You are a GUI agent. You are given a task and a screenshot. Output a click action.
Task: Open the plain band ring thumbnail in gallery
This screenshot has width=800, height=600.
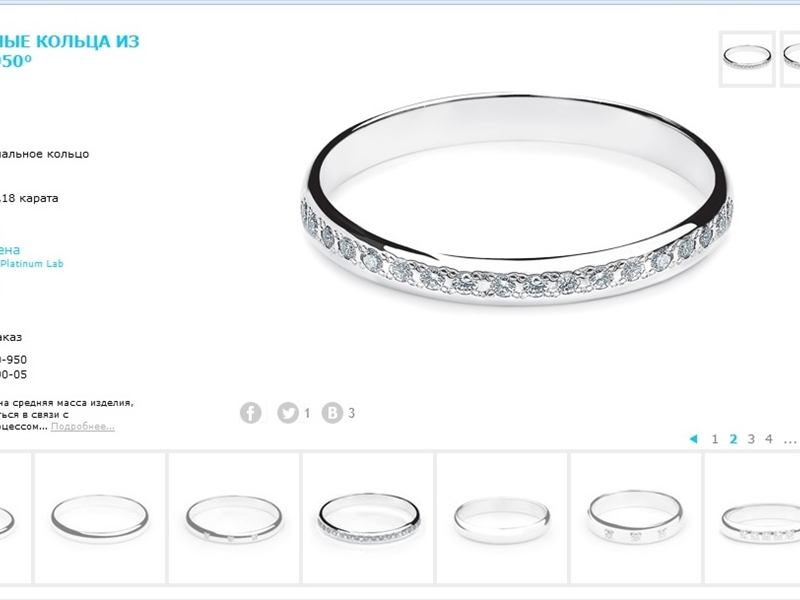[x=100, y=518]
